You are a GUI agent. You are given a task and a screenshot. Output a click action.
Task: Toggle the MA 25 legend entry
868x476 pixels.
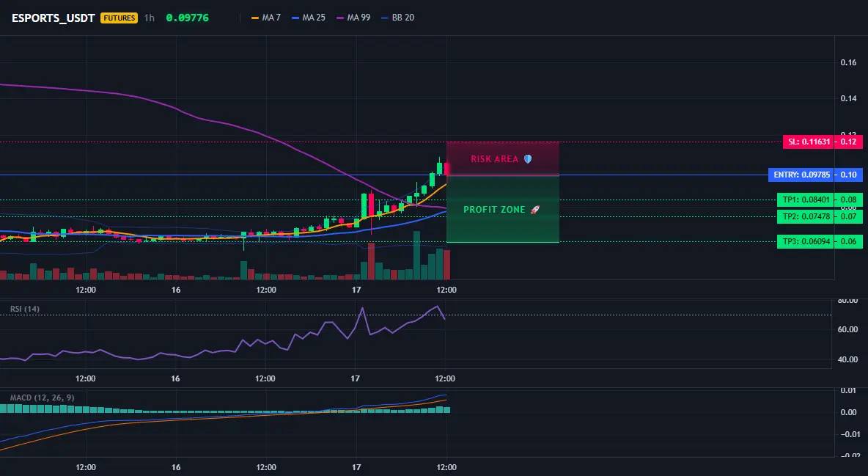pos(309,18)
